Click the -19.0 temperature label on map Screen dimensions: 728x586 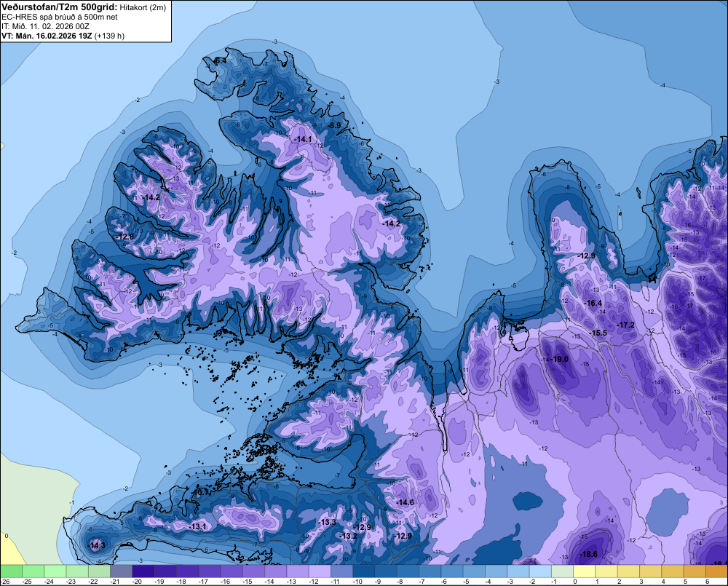(x=560, y=359)
